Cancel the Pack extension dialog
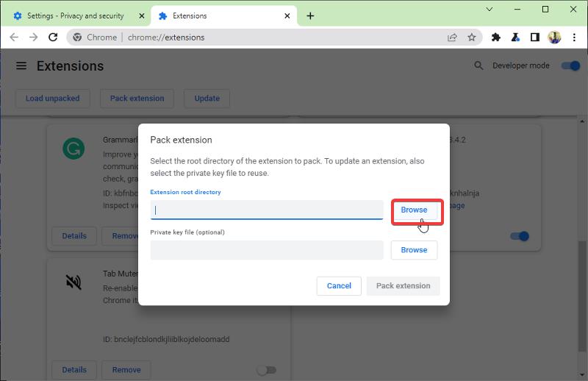The height and width of the screenshot is (381, 588). [x=339, y=285]
